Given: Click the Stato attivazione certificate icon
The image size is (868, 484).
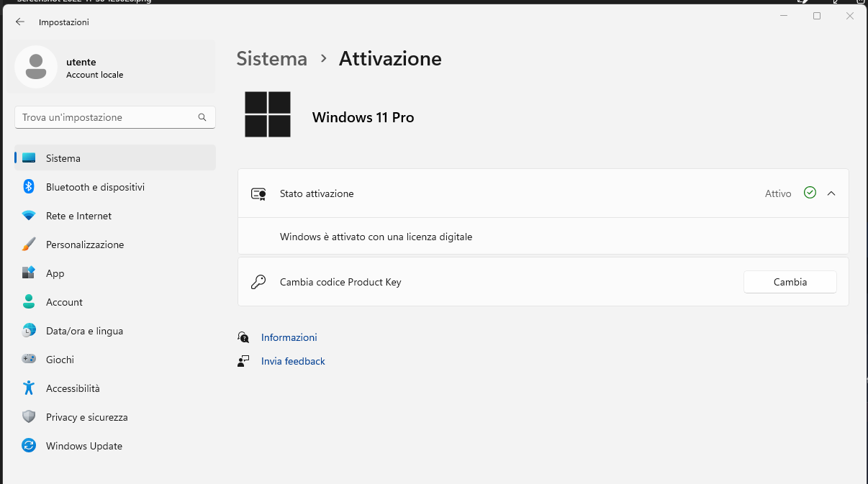Looking at the screenshot, I should pyautogui.click(x=258, y=194).
